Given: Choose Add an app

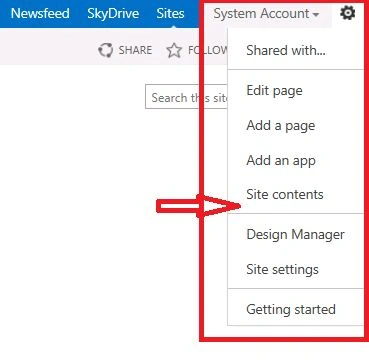Looking at the screenshot, I should point(295,161).
